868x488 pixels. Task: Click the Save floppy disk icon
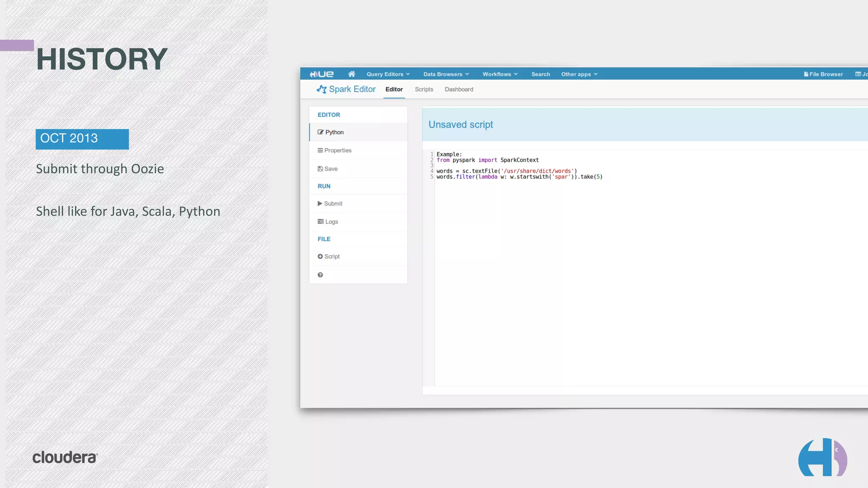(320, 169)
